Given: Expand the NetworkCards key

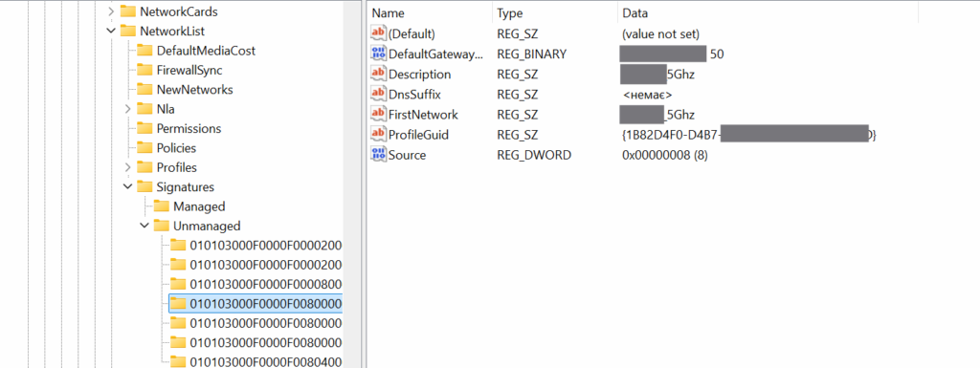Looking at the screenshot, I should click(111, 11).
